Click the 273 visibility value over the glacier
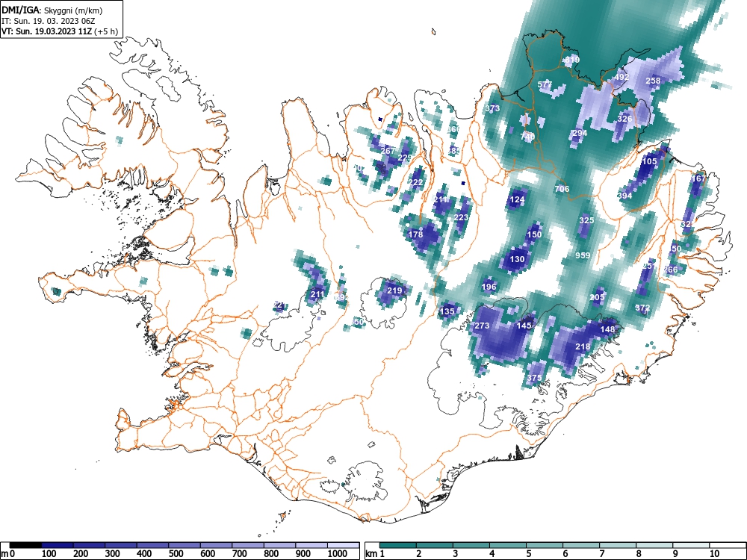 [483, 326]
